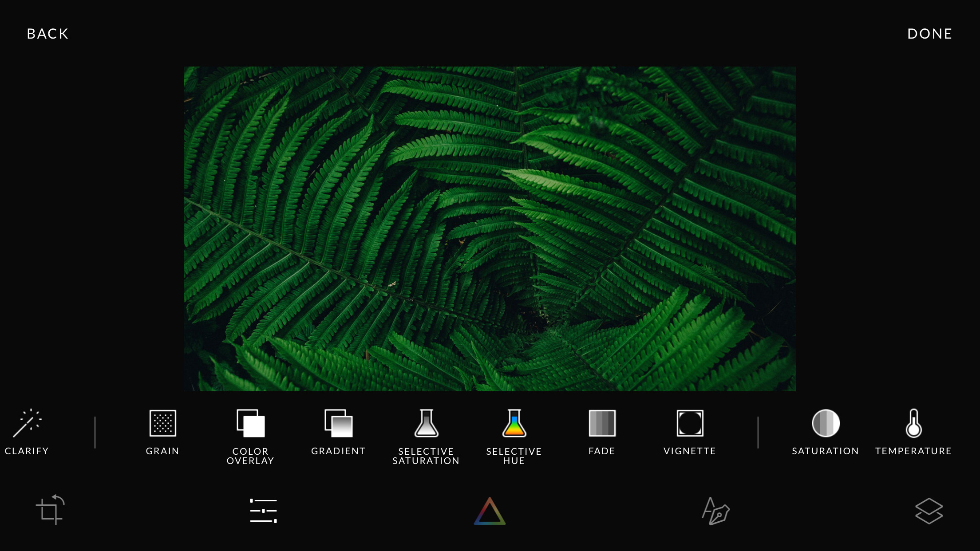Go back with the BACK button
This screenshot has width=980, height=551.
(x=47, y=34)
